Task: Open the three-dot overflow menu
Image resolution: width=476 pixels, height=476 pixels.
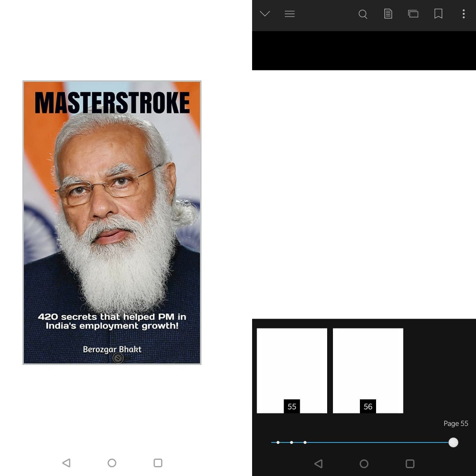Action: pos(464,14)
